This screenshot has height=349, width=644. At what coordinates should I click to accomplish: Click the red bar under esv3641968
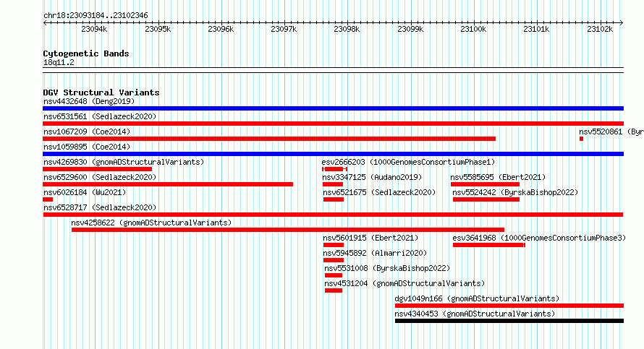(x=488, y=245)
